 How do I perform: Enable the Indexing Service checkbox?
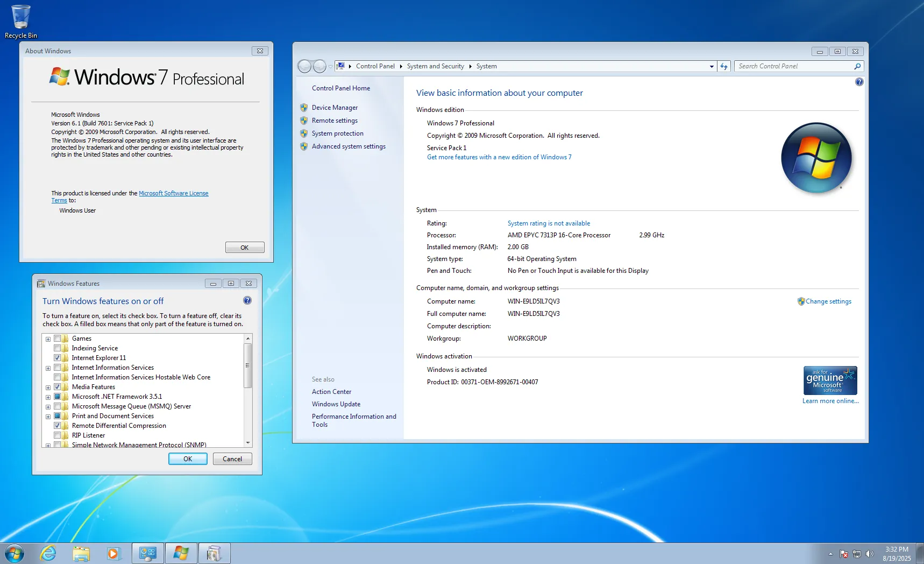click(57, 348)
